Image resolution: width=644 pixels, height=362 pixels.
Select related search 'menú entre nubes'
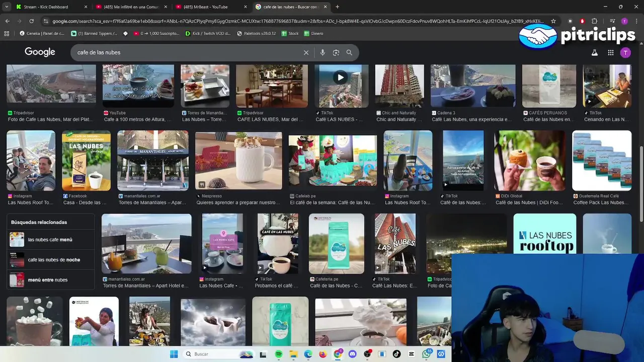[x=51, y=280]
